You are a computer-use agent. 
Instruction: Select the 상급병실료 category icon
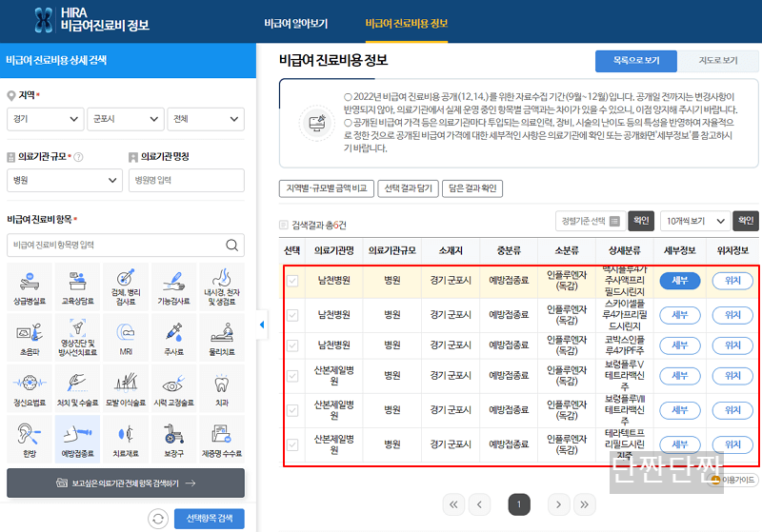pyautogui.click(x=30, y=286)
